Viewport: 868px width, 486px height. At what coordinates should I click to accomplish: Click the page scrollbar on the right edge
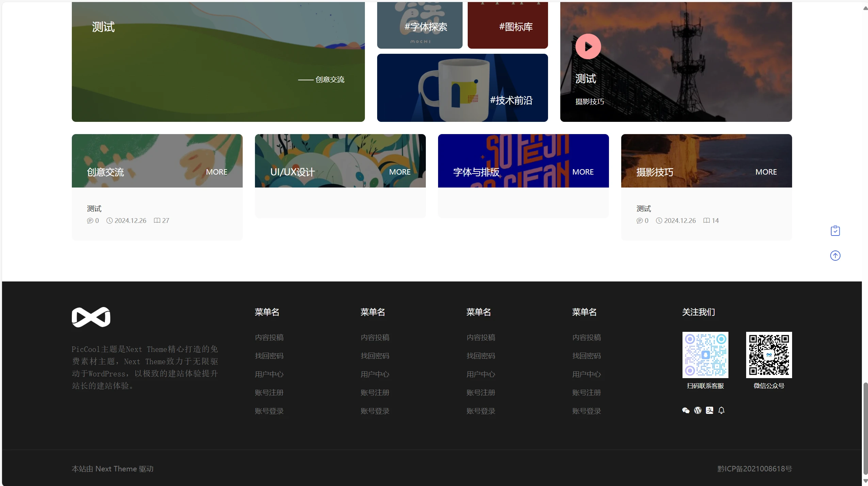[865, 425]
